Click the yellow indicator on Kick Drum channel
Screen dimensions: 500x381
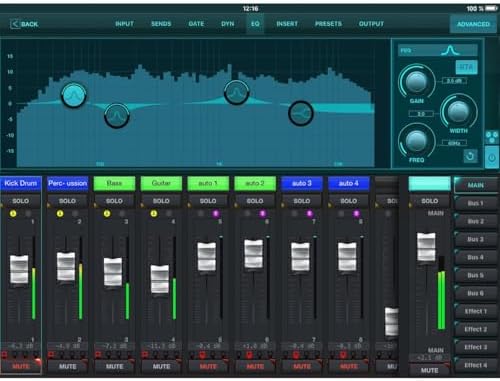click(x=13, y=214)
